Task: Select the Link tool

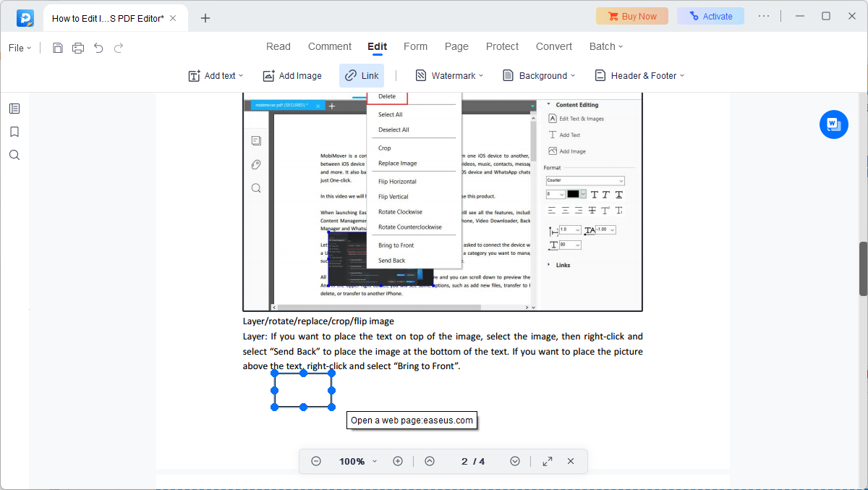Action: (x=362, y=75)
